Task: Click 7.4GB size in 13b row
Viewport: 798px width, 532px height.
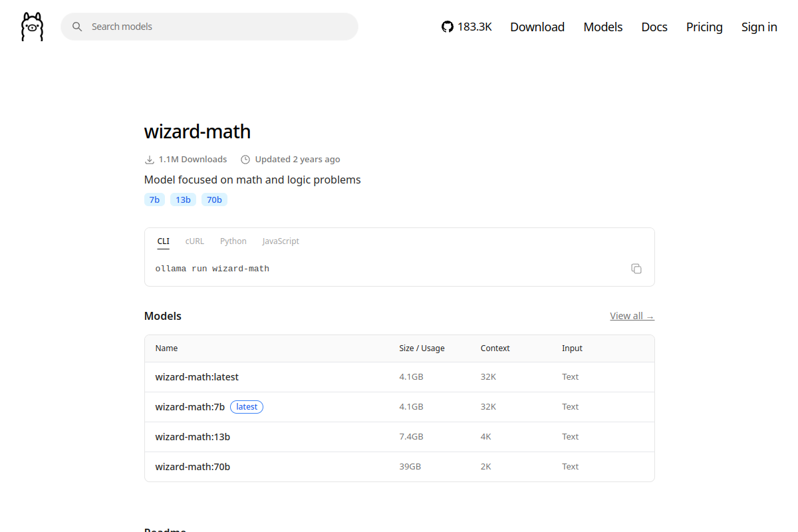Action: coord(411,437)
